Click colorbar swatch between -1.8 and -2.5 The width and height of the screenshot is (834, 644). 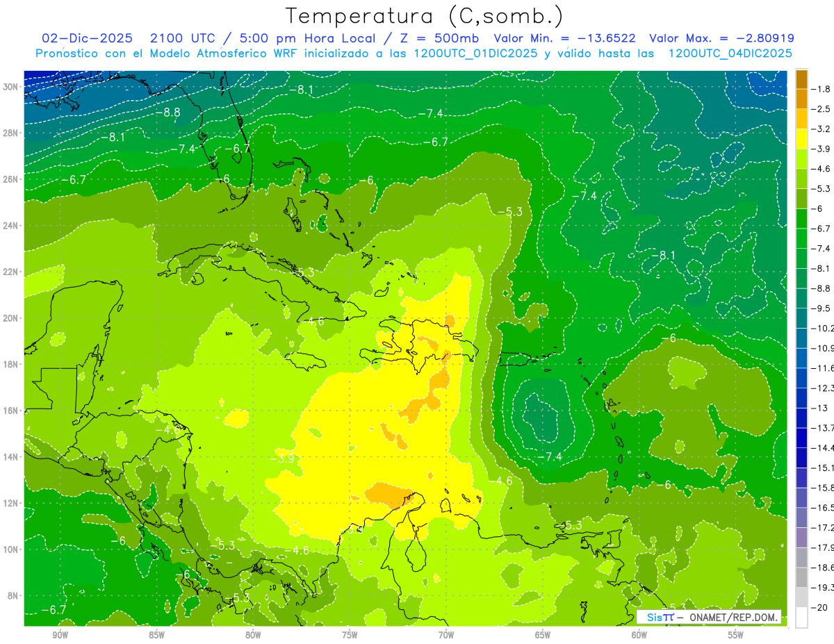[801, 99]
